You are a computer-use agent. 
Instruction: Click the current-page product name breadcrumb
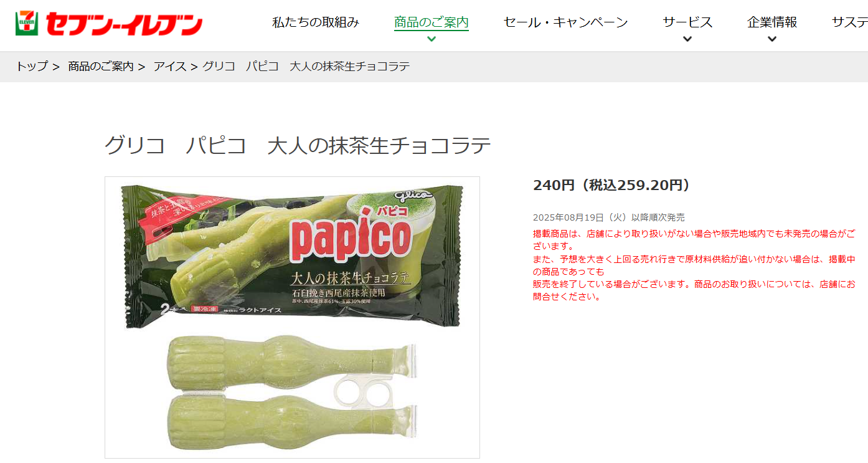pos(306,66)
